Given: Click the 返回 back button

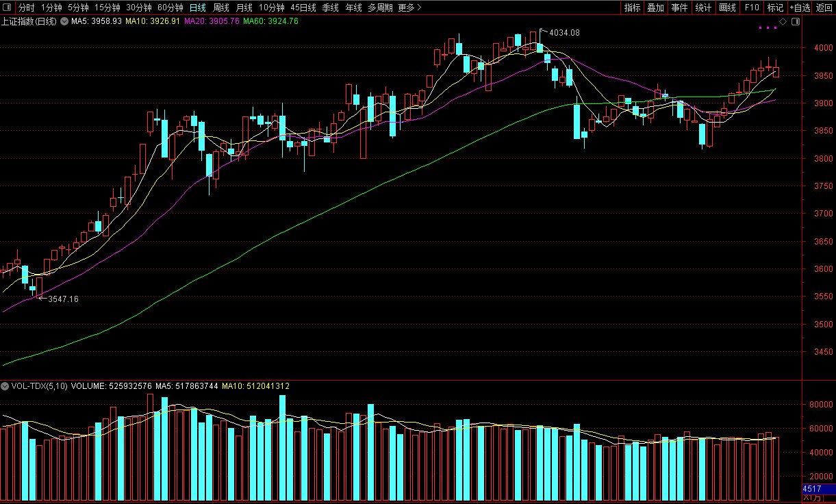Looking at the screenshot, I should coord(824,8).
